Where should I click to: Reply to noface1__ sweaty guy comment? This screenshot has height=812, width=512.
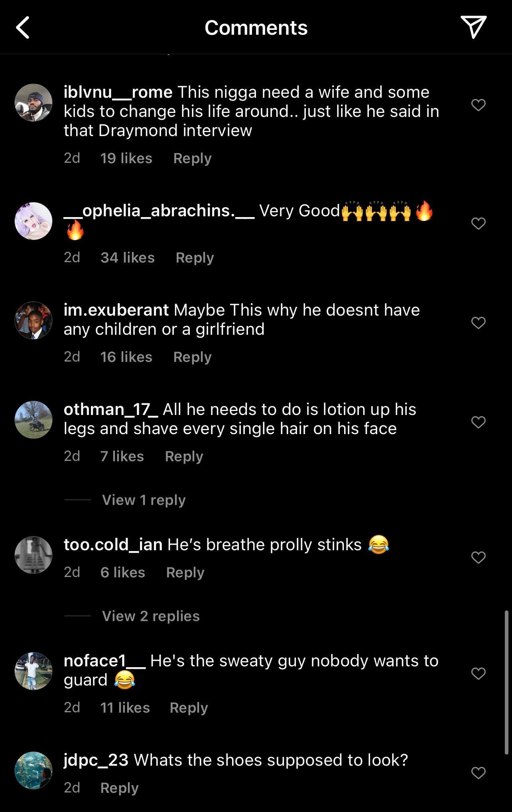(189, 708)
